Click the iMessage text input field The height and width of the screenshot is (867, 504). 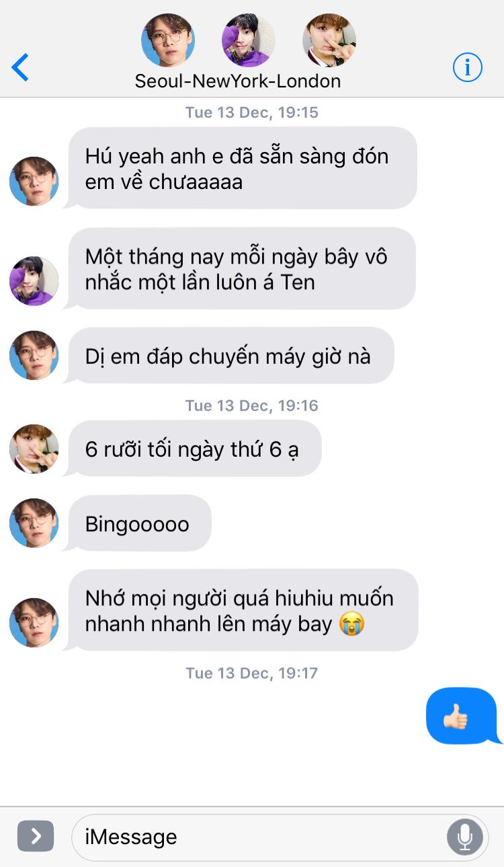point(280,837)
